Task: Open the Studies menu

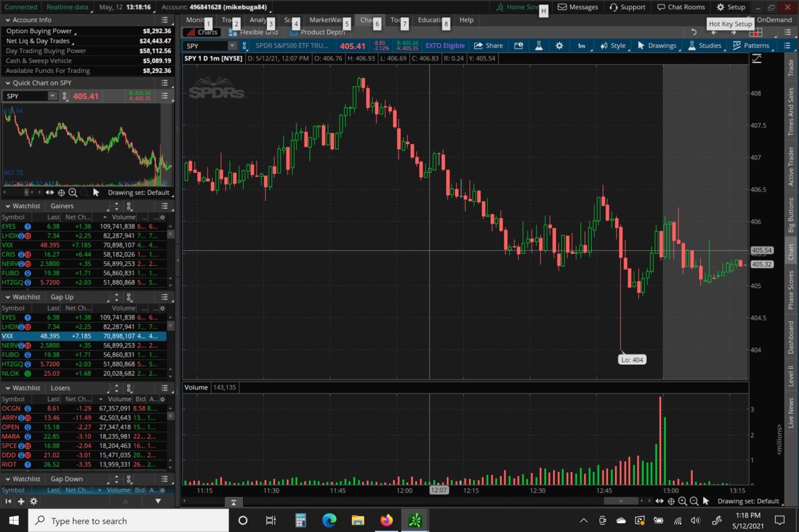Action: coord(705,46)
